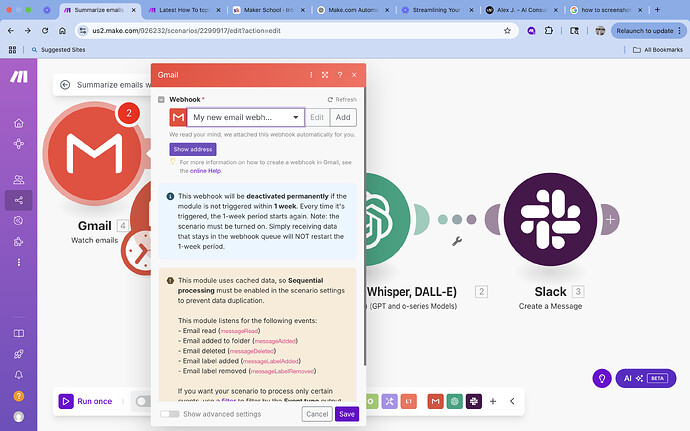
Task: Add a favorite app with the plus icon
Action: click(493, 401)
